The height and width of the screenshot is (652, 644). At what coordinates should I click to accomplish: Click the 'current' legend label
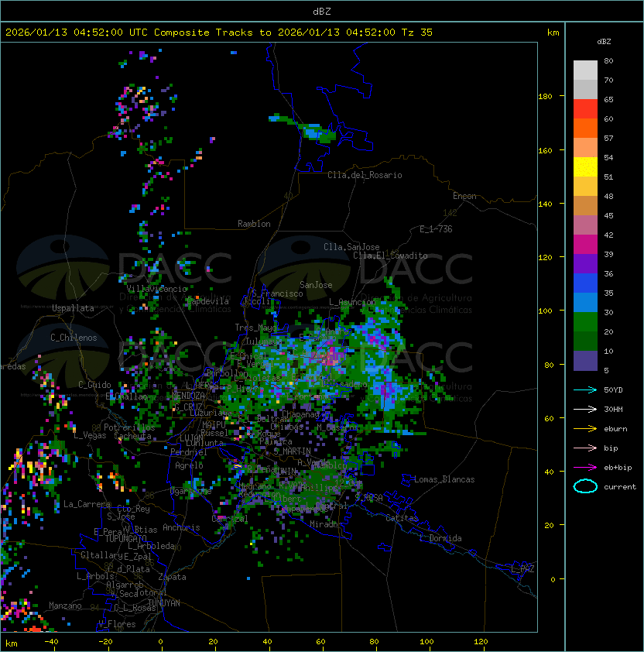(620, 487)
